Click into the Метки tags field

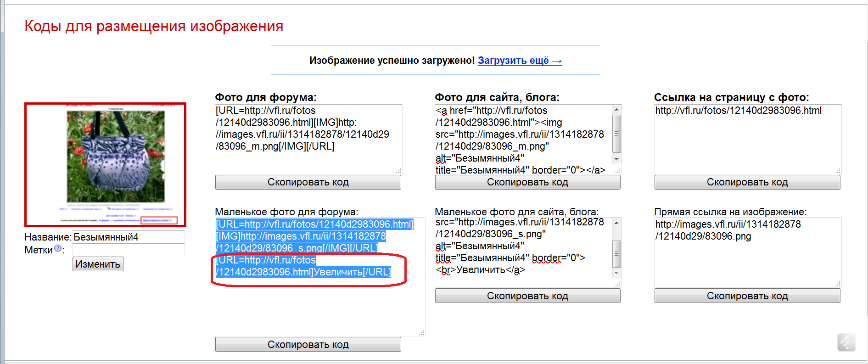click(x=128, y=250)
